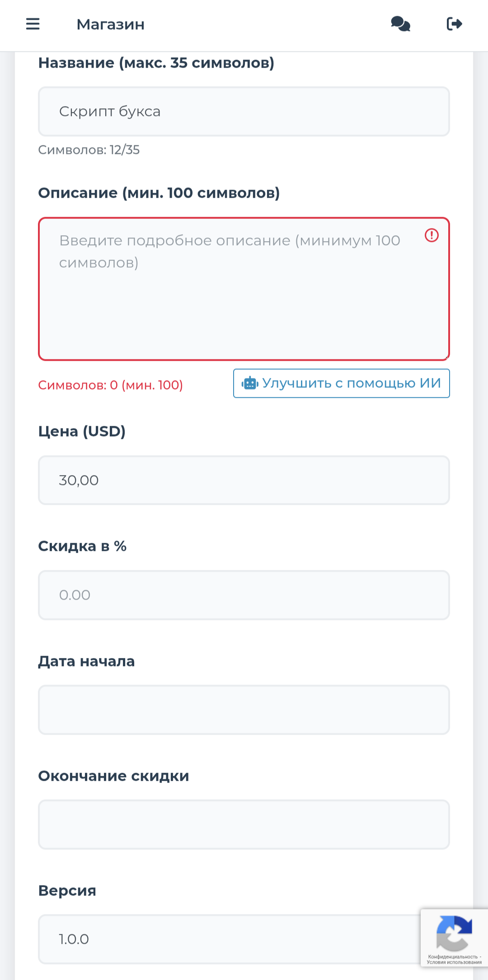Open the hamburger navigation menu
Screen dimensions: 488x980
[x=33, y=24]
